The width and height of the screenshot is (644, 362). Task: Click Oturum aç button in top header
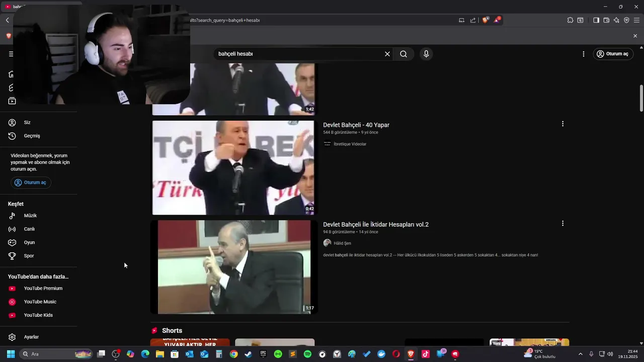(613, 54)
